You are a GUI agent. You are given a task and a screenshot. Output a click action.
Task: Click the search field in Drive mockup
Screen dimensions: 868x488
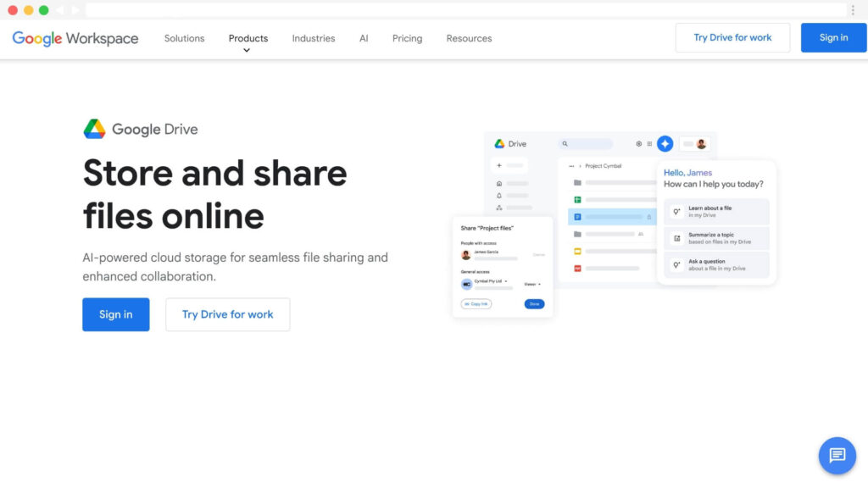point(587,144)
